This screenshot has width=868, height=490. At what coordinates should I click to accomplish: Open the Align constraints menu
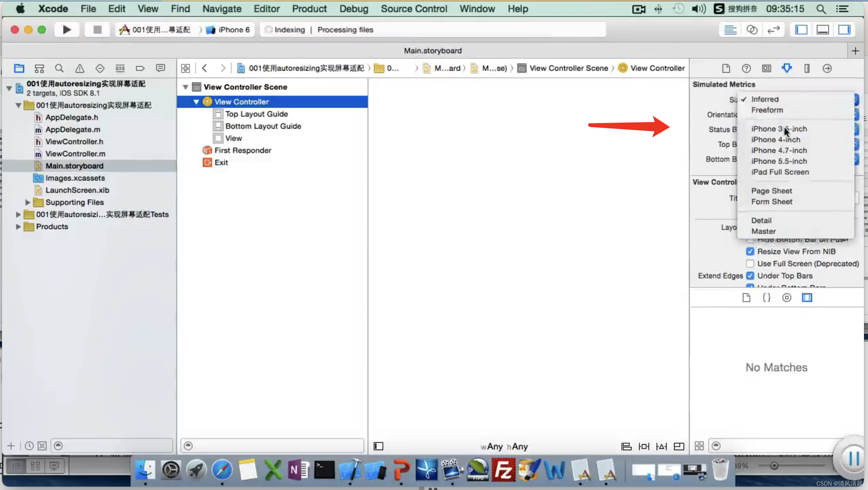point(626,447)
